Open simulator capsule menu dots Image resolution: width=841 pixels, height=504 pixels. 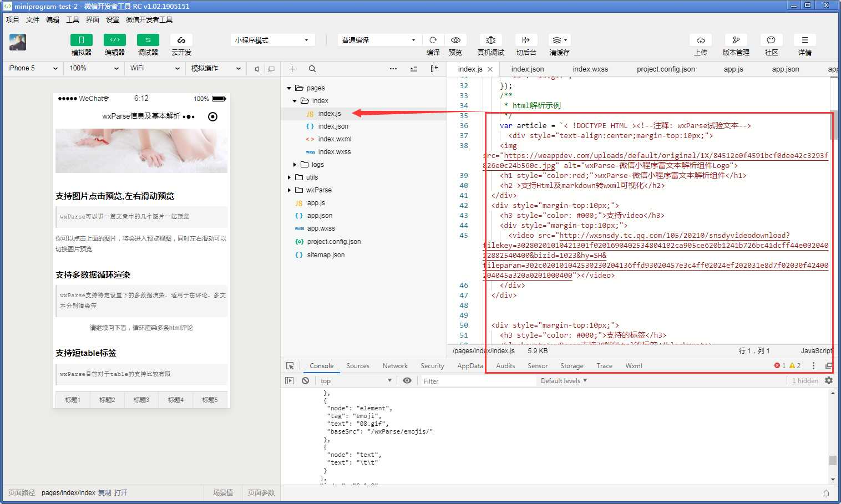189,116
